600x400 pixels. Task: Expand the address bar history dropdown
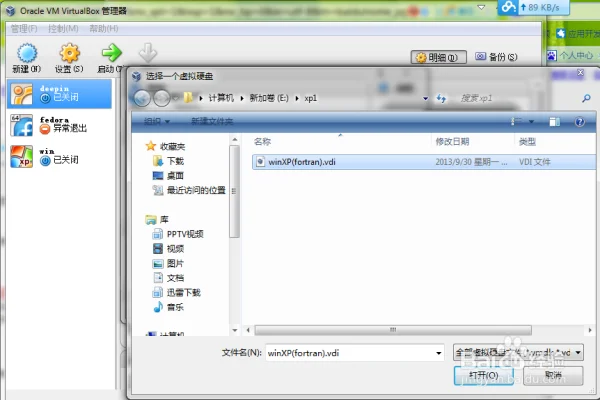(426, 98)
